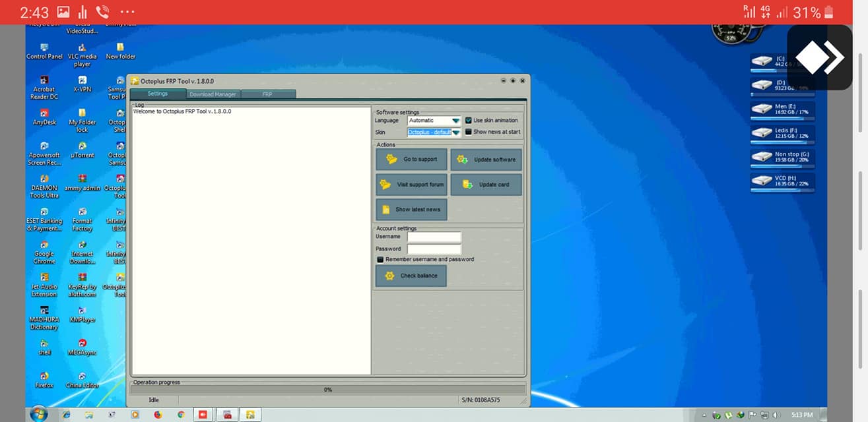The width and height of the screenshot is (868, 422).
Task: Open the New folder desktop icon
Action: point(120,51)
